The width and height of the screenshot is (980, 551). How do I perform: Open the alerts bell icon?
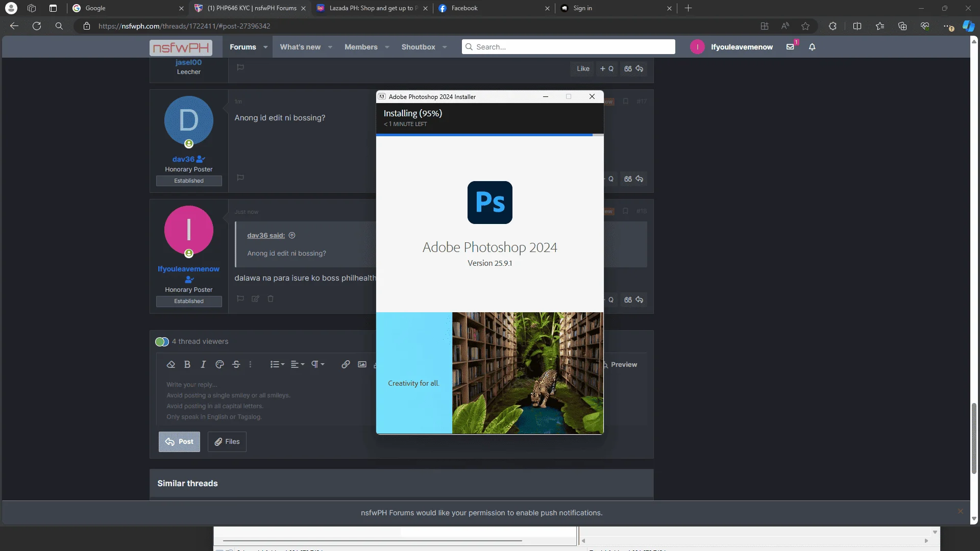point(812,47)
